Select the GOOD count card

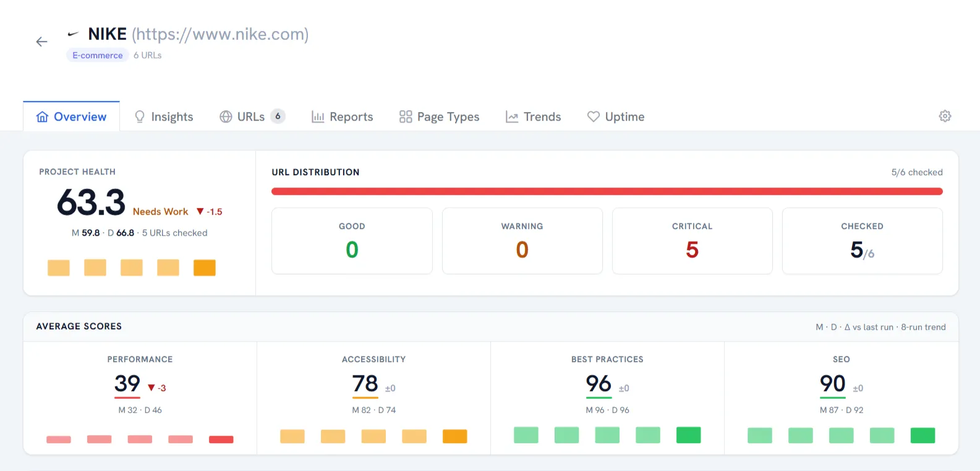tap(352, 241)
